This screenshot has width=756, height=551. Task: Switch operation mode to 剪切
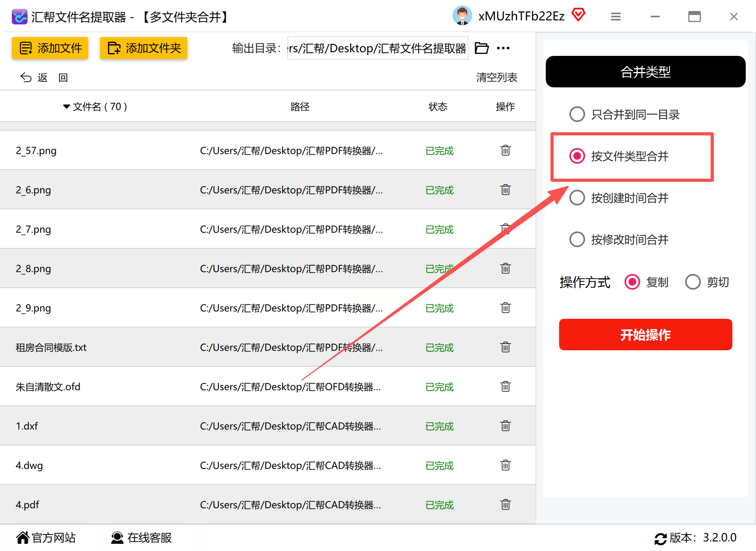[693, 282]
